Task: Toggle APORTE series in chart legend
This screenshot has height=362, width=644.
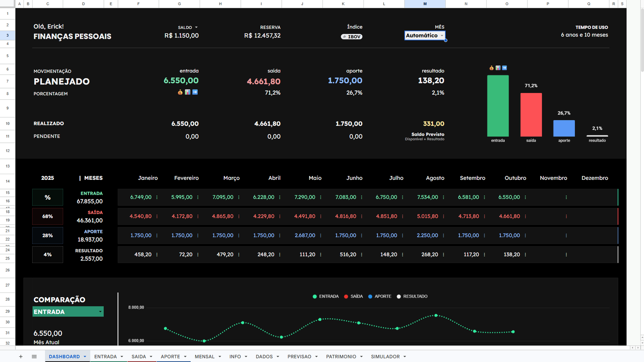Action: [380, 296]
